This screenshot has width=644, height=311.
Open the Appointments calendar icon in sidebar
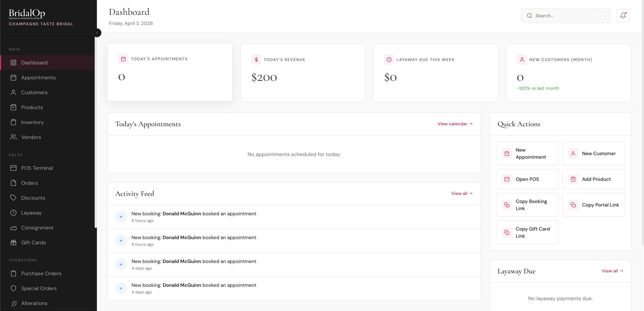14,77
